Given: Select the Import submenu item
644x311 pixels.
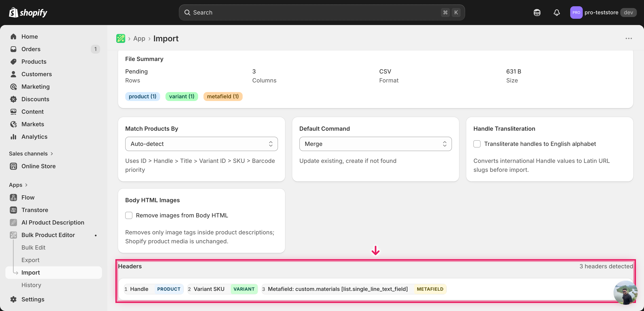Looking at the screenshot, I should point(53,273).
